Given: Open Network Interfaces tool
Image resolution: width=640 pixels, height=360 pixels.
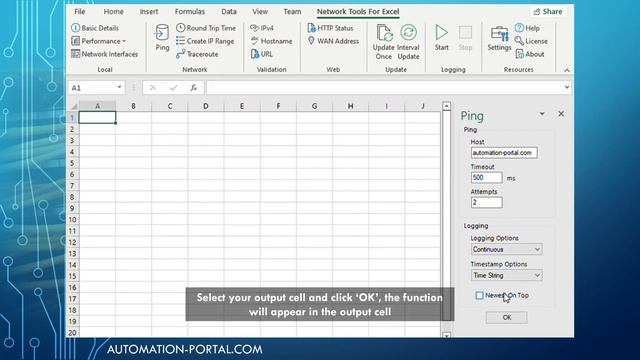Looking at the screenshot, I should (104, 54).
